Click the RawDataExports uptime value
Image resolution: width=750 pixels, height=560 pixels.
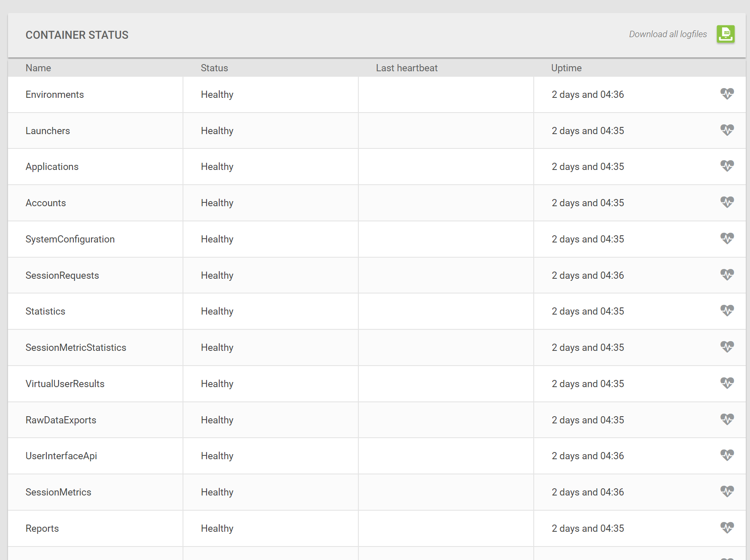[x=588, y=420]
